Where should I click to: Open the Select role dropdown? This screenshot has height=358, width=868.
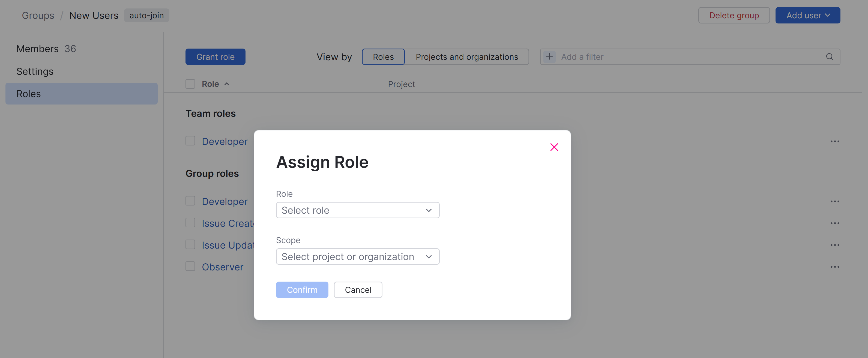tap(357, 210)
